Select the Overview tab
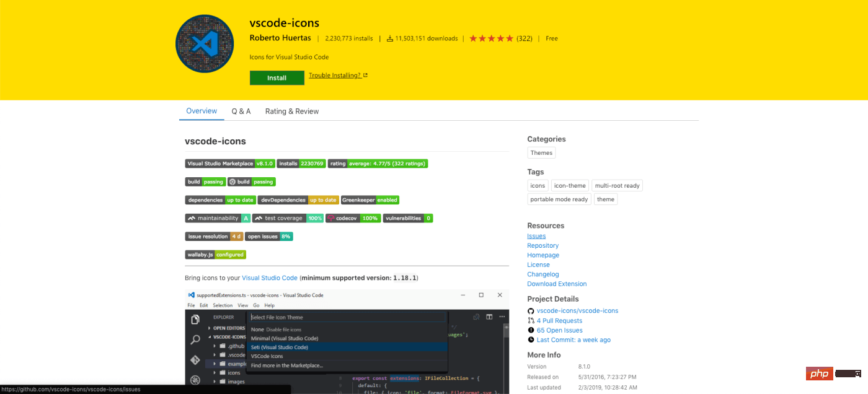 [x=201, y=111]
